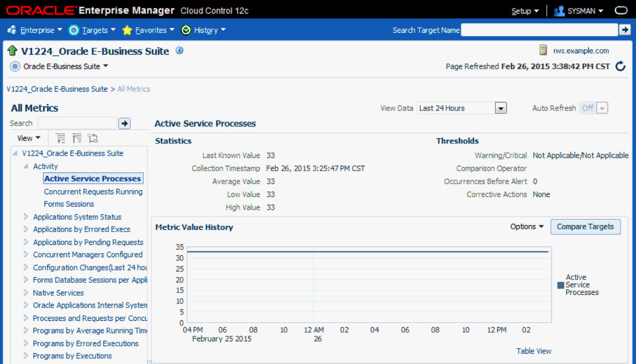
Task: Click the V1224_Oracle E-Business Suite breadcrumb link
Action: pyautogui.click(x=57, y=89)
